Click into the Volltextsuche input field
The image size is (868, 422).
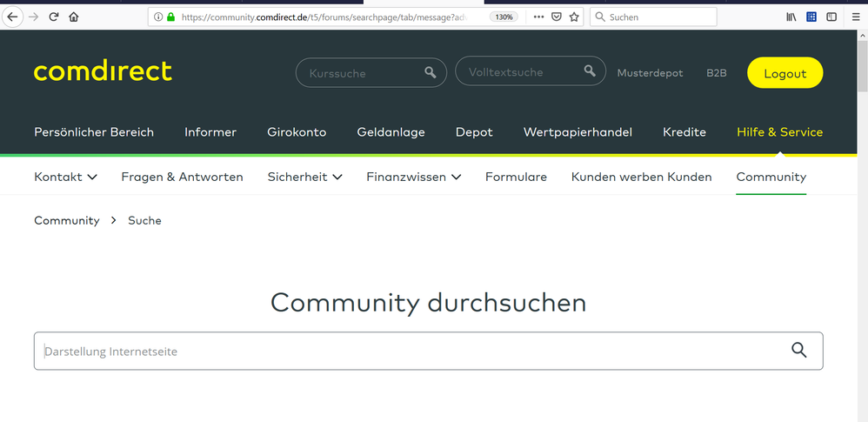pos(522,72)
